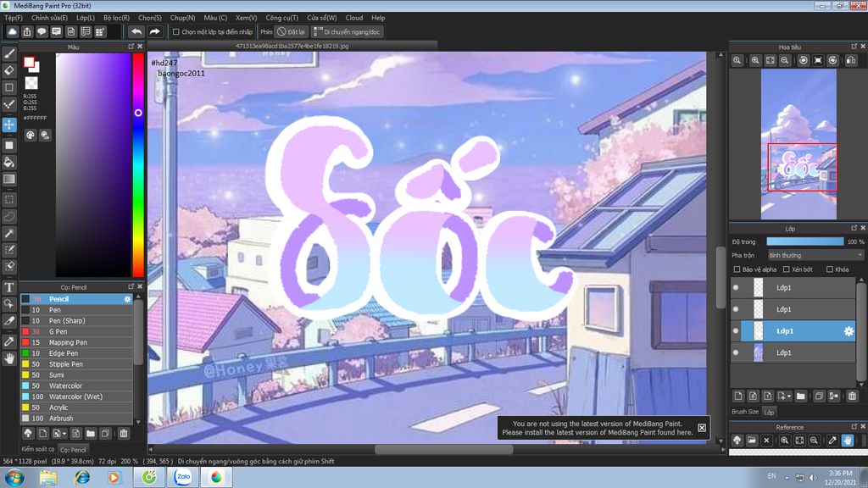Screen dimensions: 868x488
Task: Open file folder icon in Reference panel
Action: (751, 441)
